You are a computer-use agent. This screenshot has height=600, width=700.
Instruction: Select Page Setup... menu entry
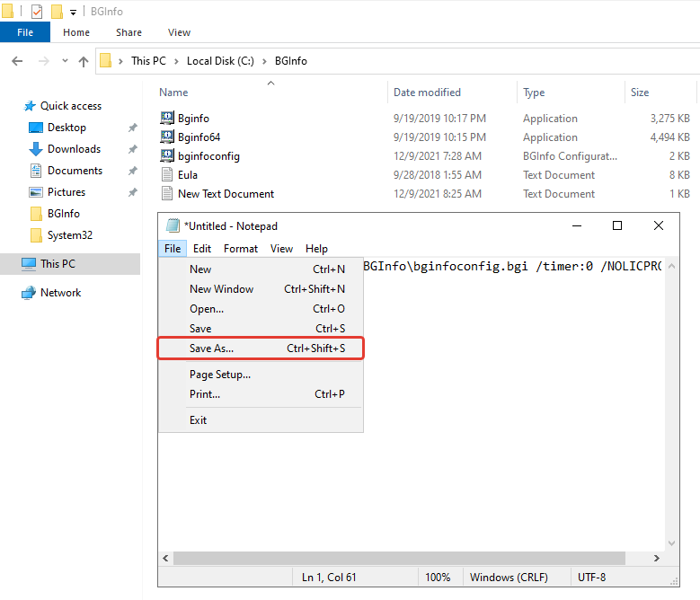click(219, 375)
